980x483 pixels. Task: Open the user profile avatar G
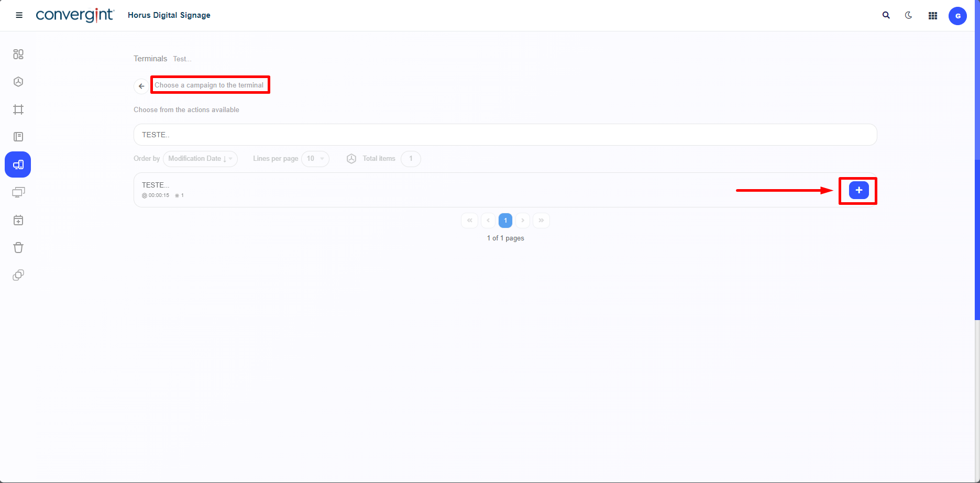coord(957,16)
